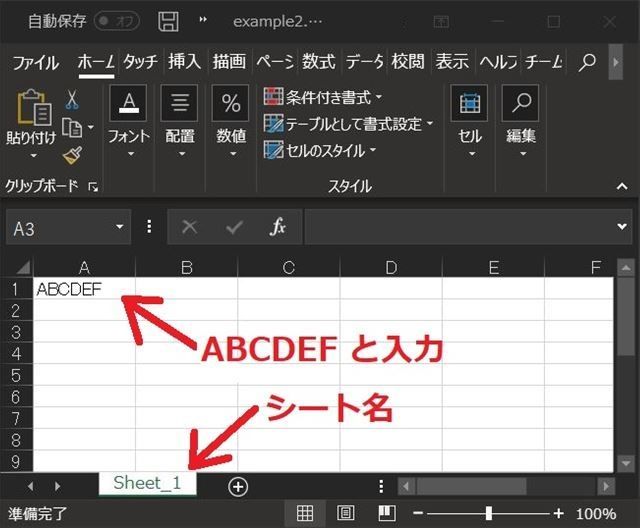Open the 貼り付け dropdown arrow
Viewport: 640px width, 528px height.
(x=33, y=155)
